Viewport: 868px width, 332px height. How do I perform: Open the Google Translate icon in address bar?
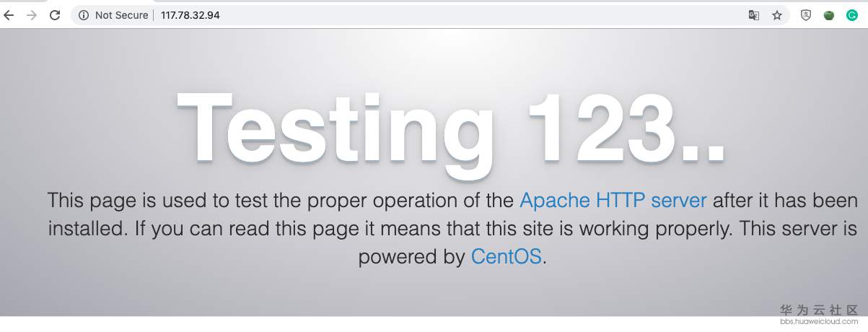tap(754, 15)
